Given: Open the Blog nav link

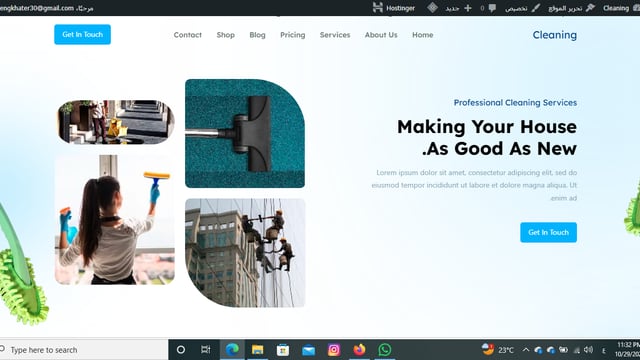Looking at the screenshot, I should pyautogui.click(x=258, y=35).
